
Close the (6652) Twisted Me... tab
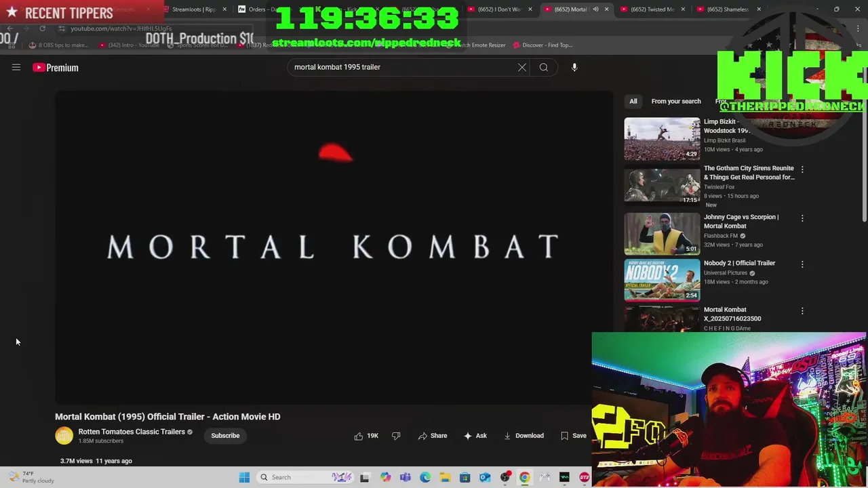683,9
